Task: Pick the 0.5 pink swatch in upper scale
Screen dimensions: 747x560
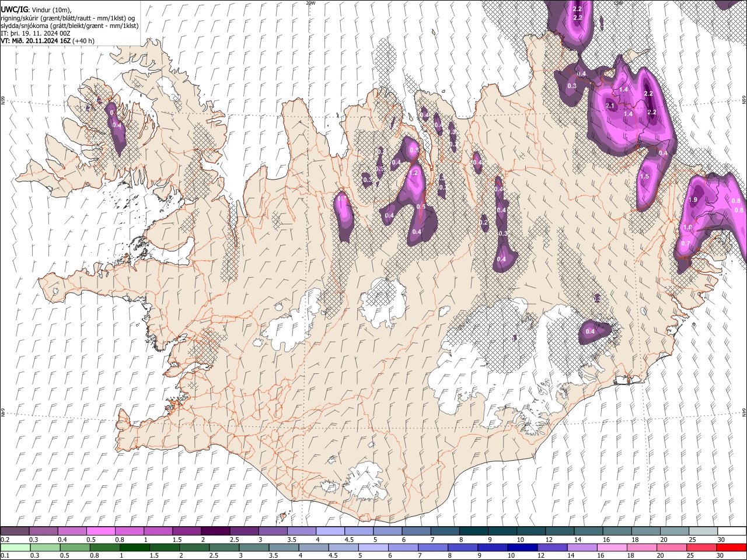Action: point(100,531)
